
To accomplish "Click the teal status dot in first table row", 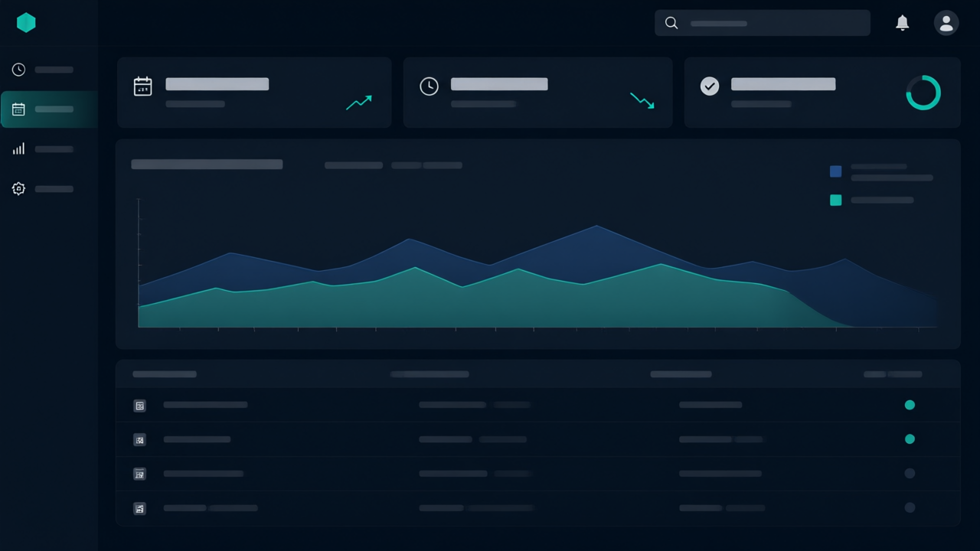I will point(910,405).
